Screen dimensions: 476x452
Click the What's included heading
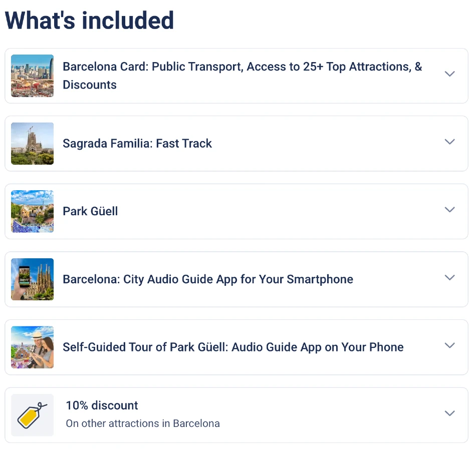[89, 21]
